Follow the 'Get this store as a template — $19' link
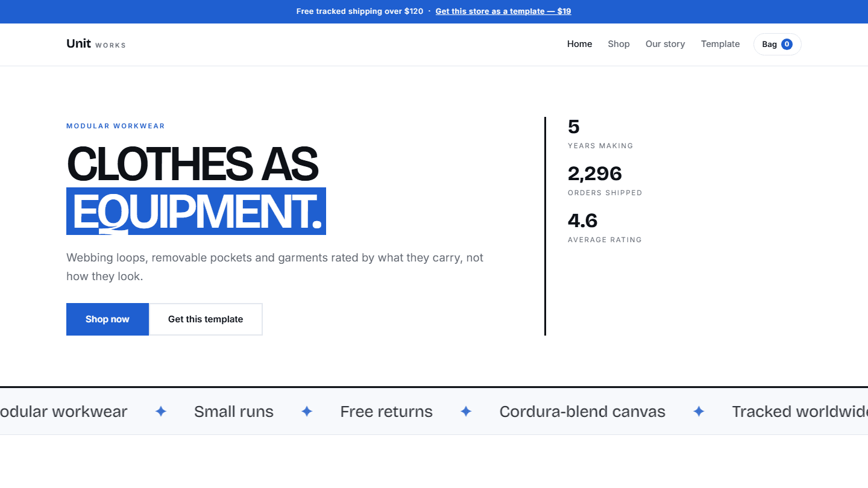The height and width of the screenshot is (488, 868). tap(503, 11)
